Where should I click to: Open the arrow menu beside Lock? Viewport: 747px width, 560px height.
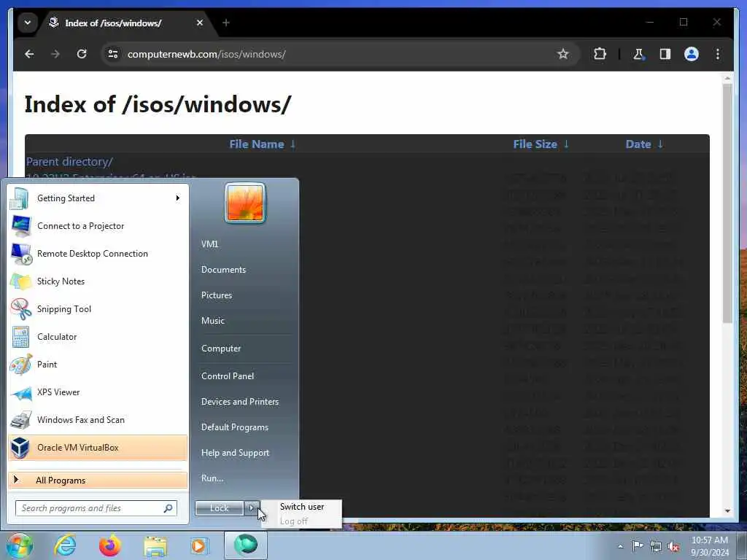tap(252, 508)
